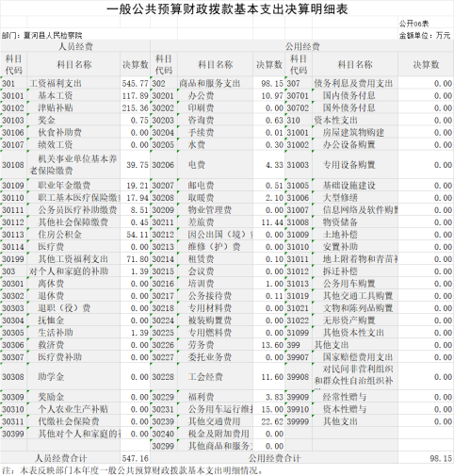Select the 劳务费 amount 13.60
Image resolution: width=454 pixels, height=476 pixels.
(269, 345)
